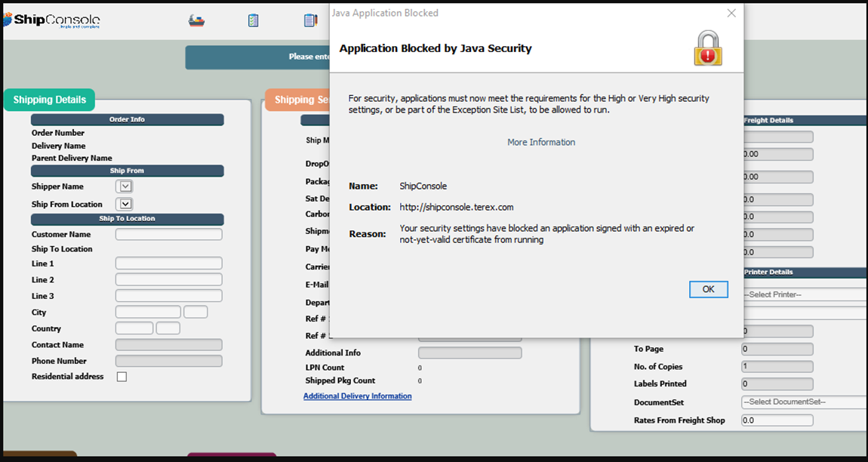
Task: Click the Ship From section header
Action: (x=128, y=171)
